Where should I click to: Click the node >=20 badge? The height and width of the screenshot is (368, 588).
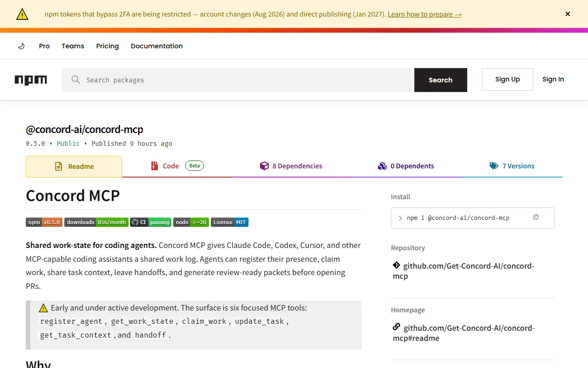click(x=191, y=222)
